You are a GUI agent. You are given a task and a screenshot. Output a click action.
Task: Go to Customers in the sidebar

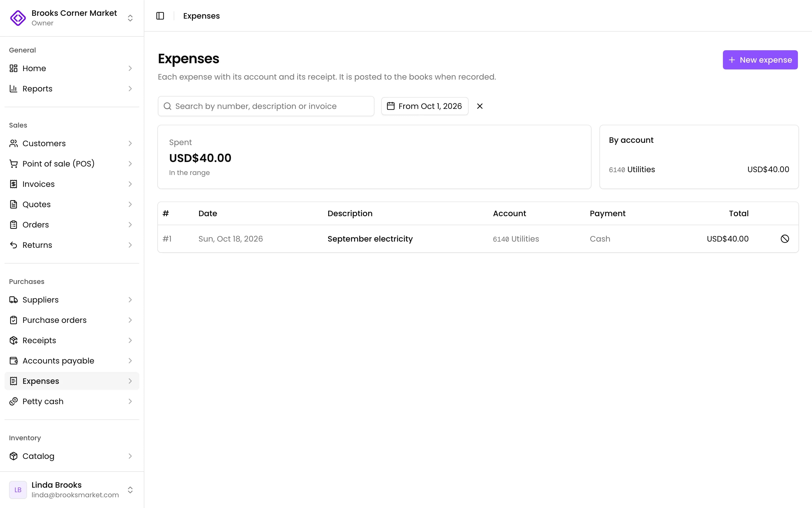72,143
